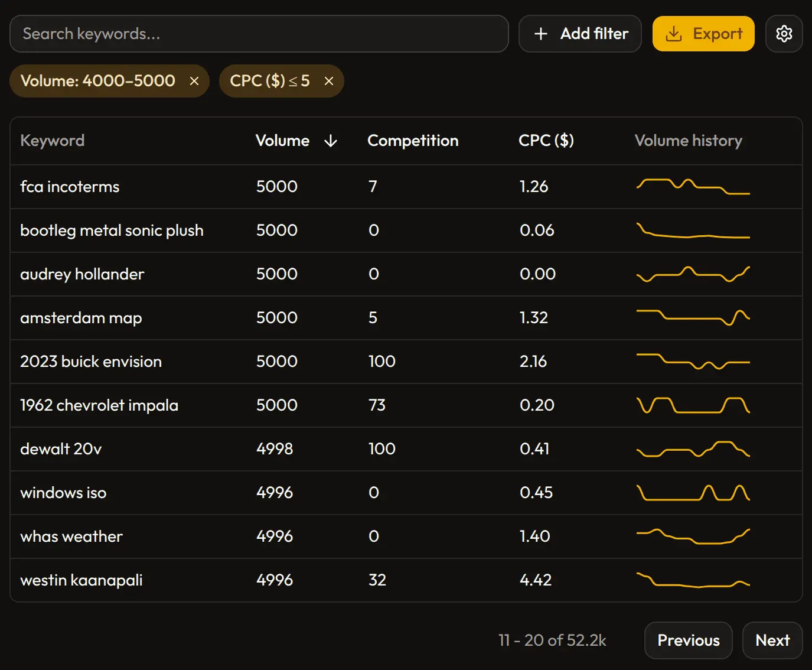The width and height of the screenshot is (812, 670).
Task: Remove the CPC ($) ≤ 5 filter chip
Action: pos(329,81)
